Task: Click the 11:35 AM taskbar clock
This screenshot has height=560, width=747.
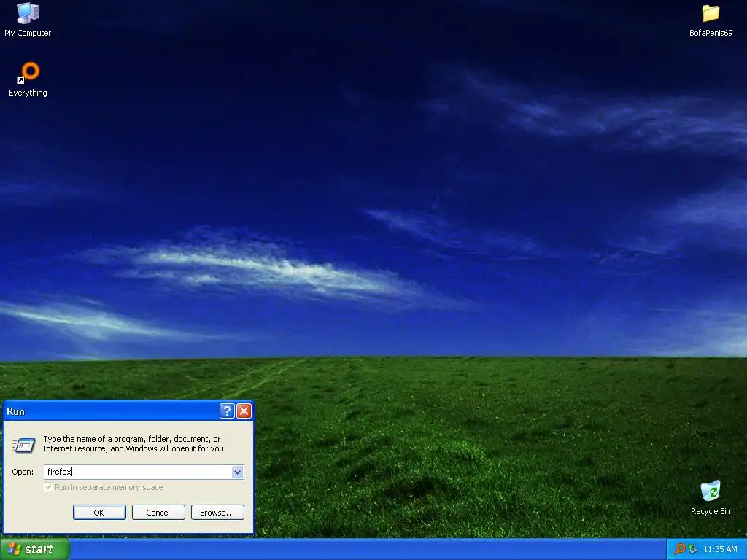Action: 720,550
